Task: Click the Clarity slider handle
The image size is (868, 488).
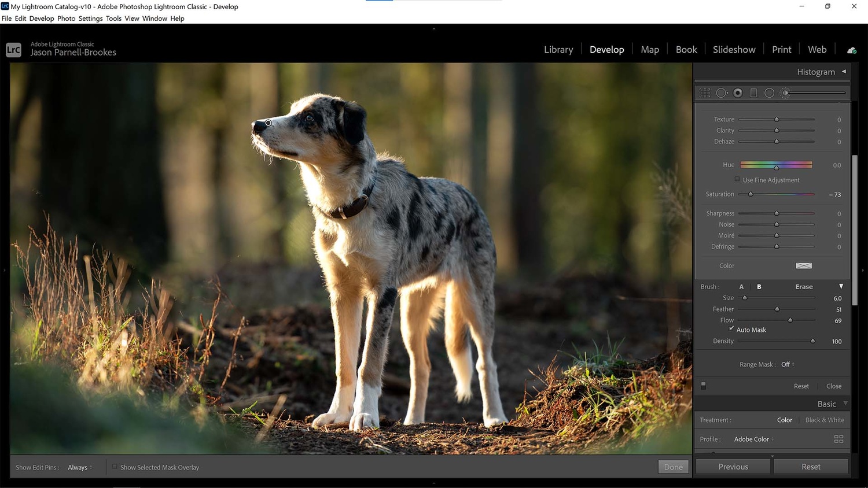Action: (777, 131)
